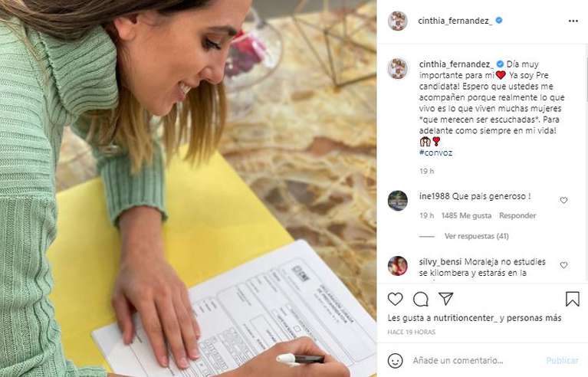588x377 pixels.
Task: Open the emoji picker smiley icon
Action: (x=395, y=360)
